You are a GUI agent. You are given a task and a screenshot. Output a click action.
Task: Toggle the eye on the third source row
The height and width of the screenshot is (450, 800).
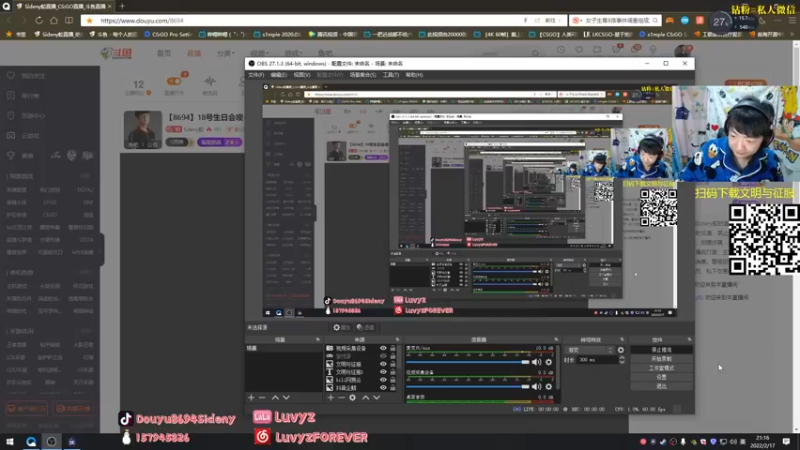383,364
